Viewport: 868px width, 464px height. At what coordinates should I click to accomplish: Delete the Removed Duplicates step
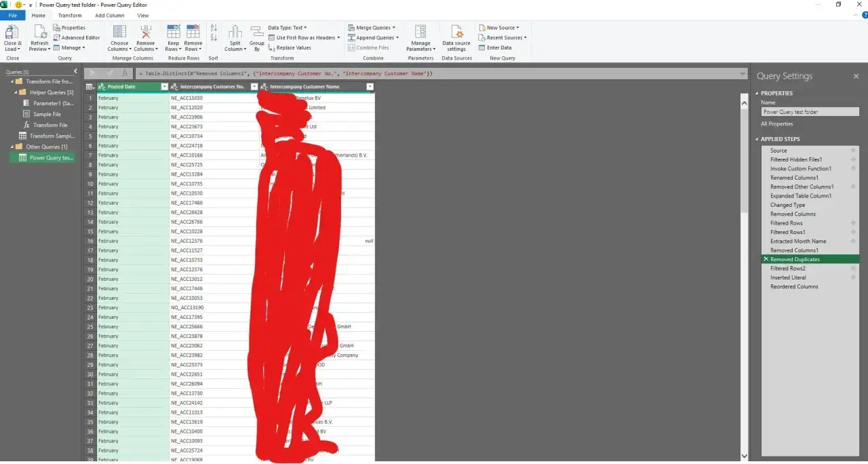click(x=766, y=258)
